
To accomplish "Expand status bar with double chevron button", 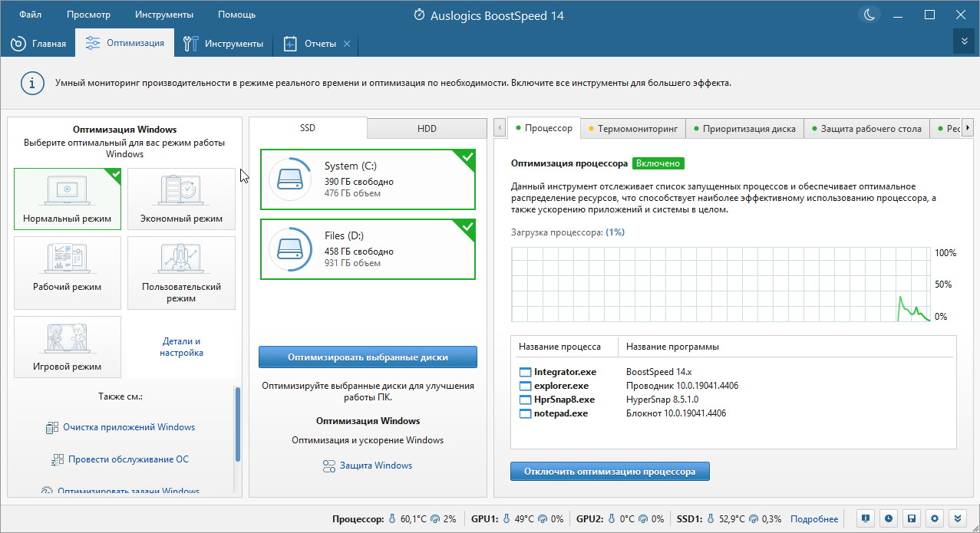I will click(x=959, y=518).
